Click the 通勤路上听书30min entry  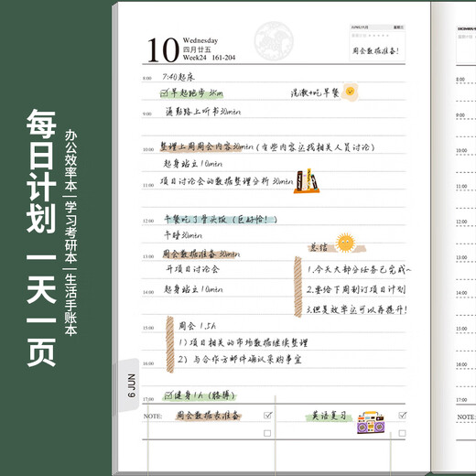tap(203, 112)
